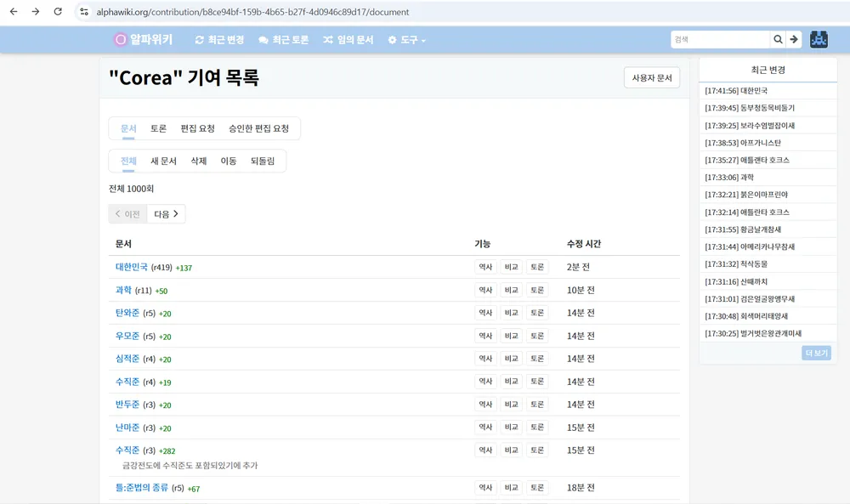Select the 새 문서 filter tab
The width and height of the screenshot is (850, 504).
(x=163, y=161)
